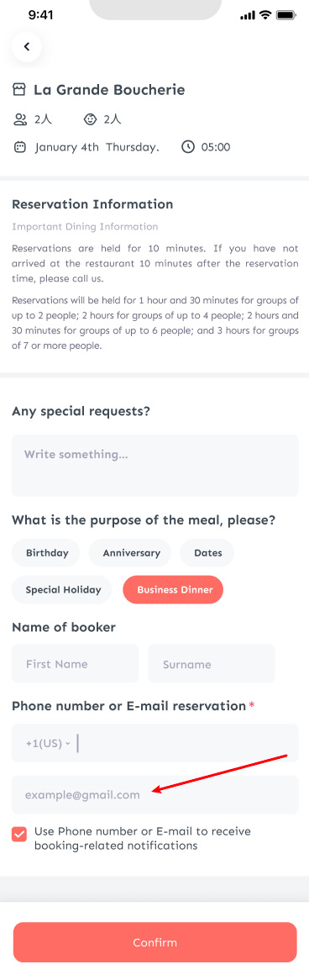The width and height of the screenshot is (309, 980).
Task: Select Birthday as meal purpose
Action: [x=45, y=553]
